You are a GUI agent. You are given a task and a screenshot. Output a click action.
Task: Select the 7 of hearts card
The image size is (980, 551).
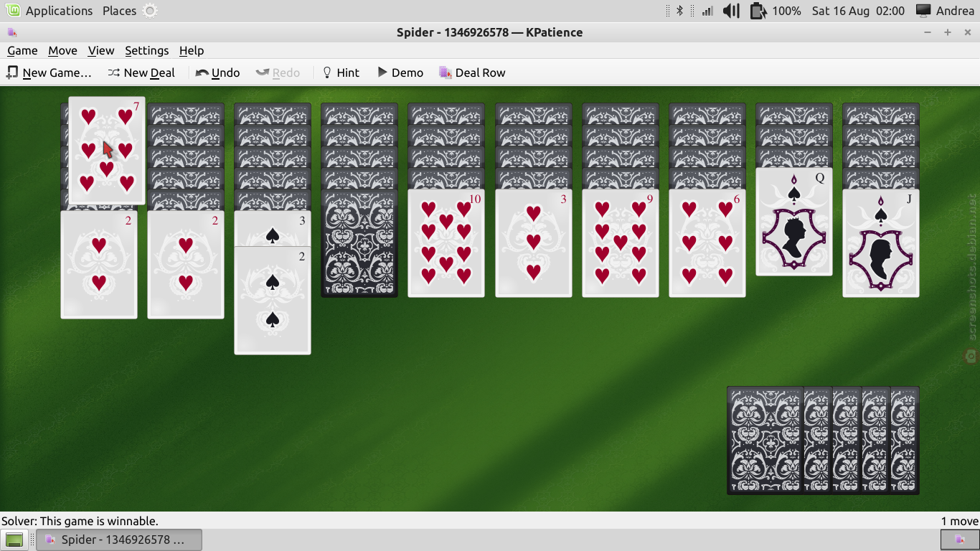pyautogui.click(x=107, y=151)
